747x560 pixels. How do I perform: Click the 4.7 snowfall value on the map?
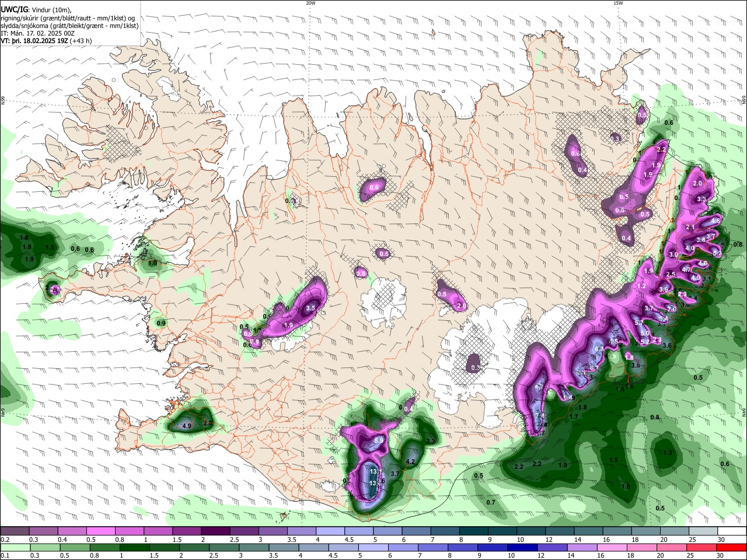click(x=686, y=270)
